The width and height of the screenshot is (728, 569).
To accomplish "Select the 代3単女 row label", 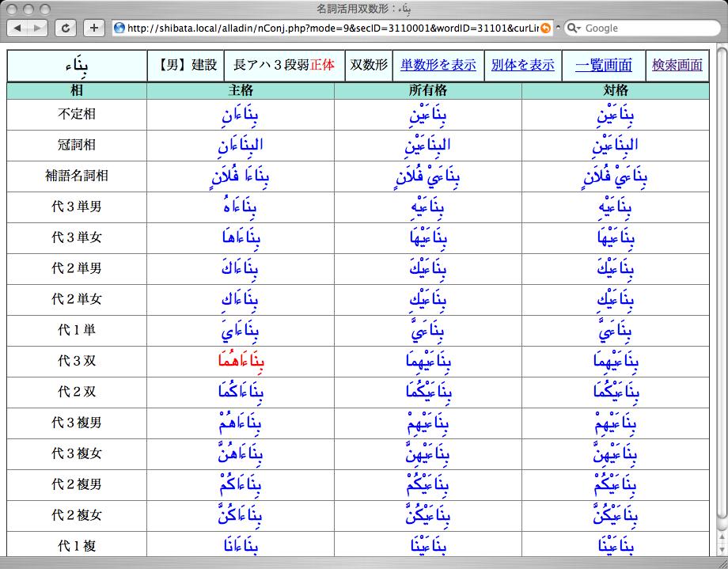I will pos(77,237).
